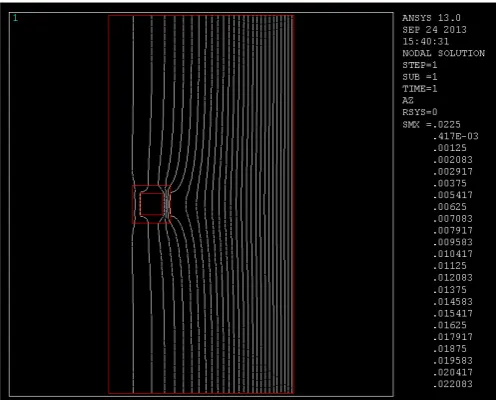
Task: Click contour value .009583
Action: click(x=453, y=242)
